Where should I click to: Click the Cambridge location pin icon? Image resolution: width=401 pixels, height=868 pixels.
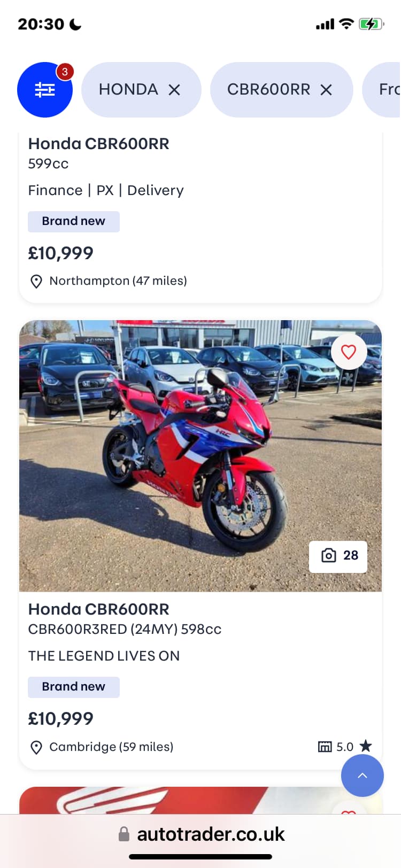tap(36, 747)
